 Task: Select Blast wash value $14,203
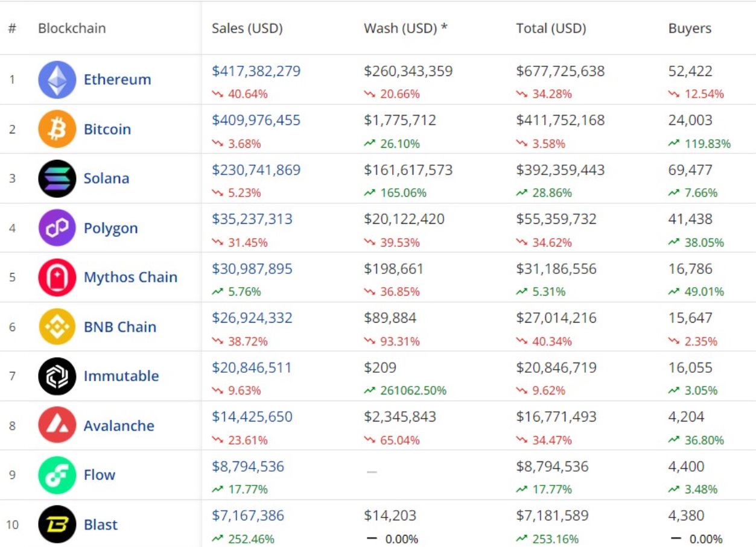[x=390, y=516]
